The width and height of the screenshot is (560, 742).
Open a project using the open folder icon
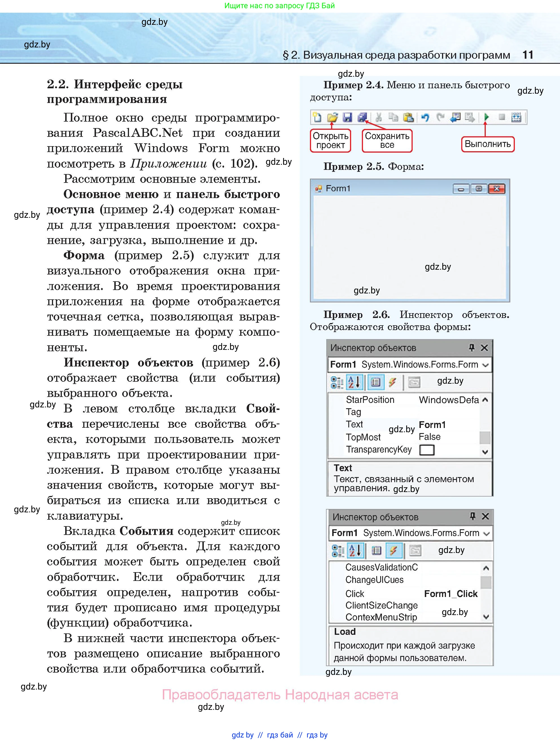point(333,117)
